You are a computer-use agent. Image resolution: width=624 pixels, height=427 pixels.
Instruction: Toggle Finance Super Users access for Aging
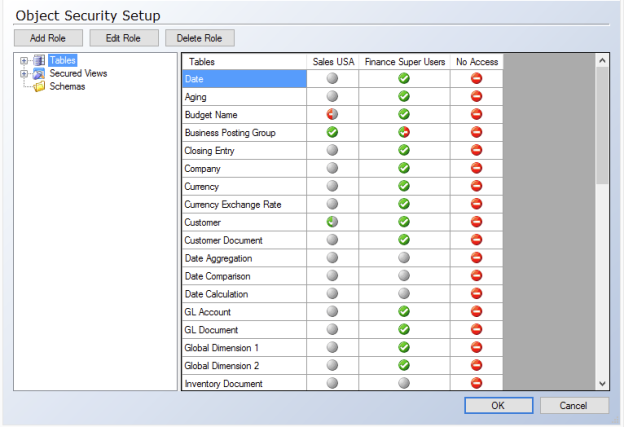[404, 96]
